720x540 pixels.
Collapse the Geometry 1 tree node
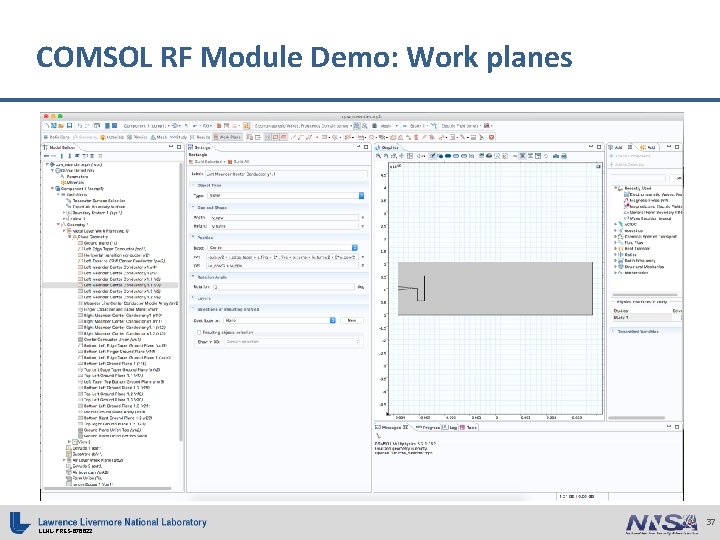click(x=58, y=225)
